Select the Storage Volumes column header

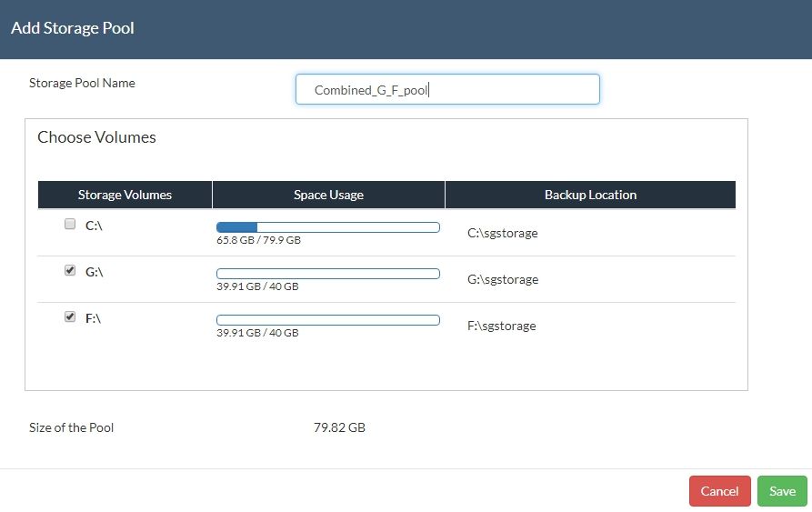tap(125, 195)
